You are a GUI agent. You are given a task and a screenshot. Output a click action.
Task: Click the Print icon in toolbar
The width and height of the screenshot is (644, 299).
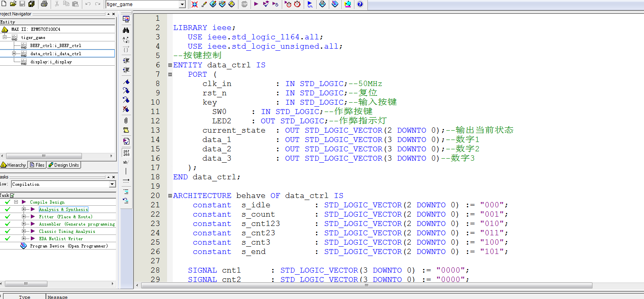pos(44,4)
